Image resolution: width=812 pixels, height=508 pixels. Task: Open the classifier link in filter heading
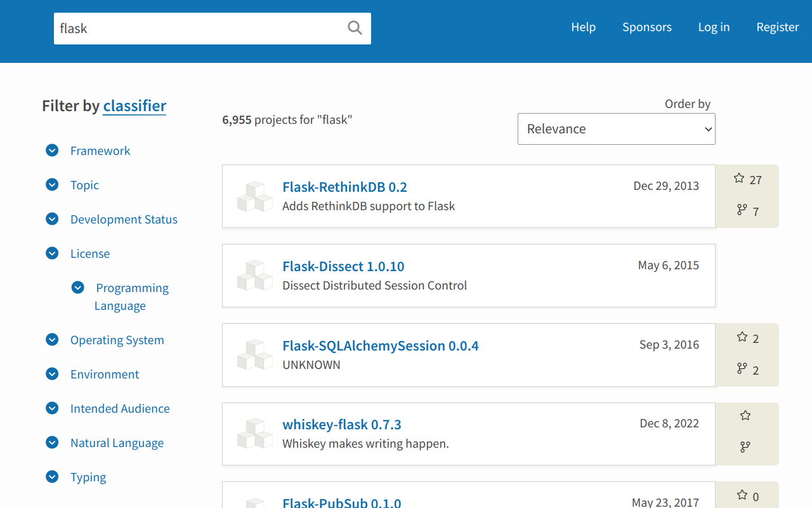tap(134, 105)
